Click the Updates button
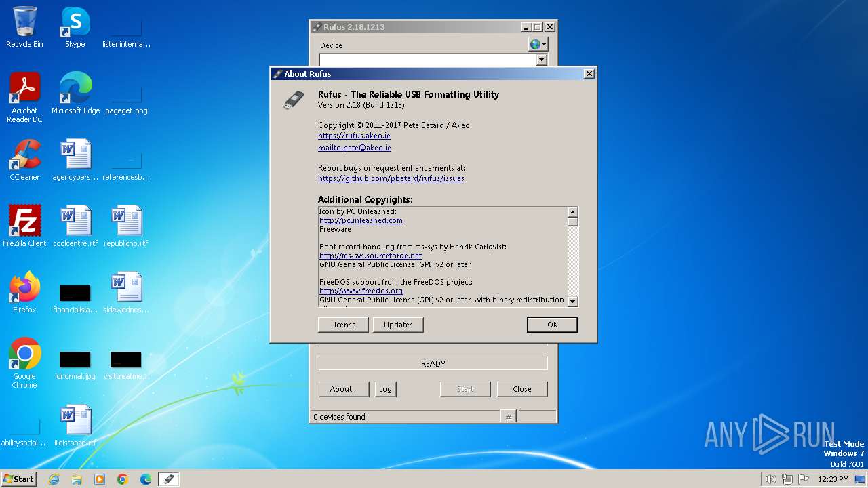 (x=398, y=325)
